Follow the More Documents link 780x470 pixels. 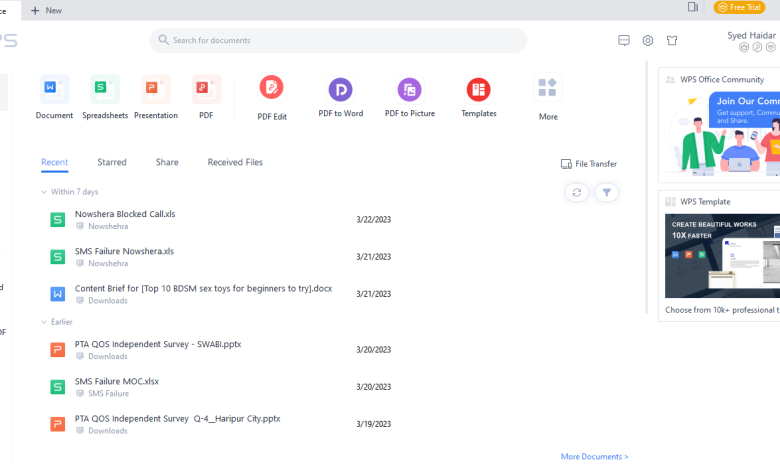click(594, 457)
